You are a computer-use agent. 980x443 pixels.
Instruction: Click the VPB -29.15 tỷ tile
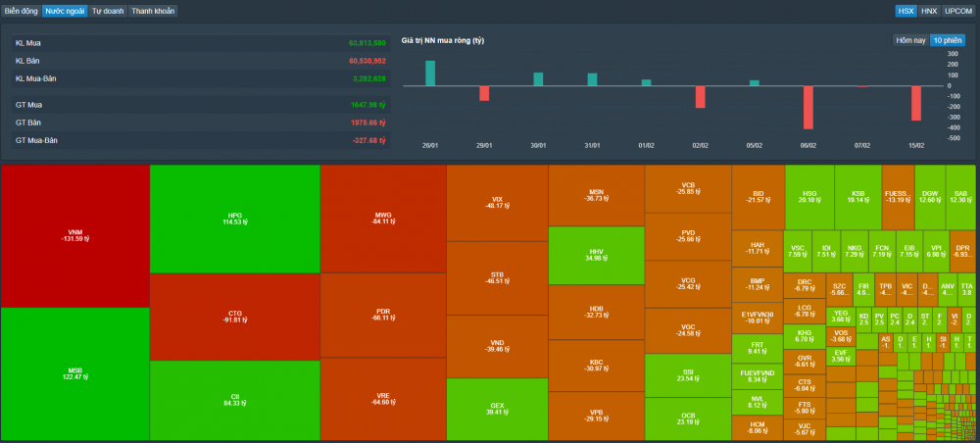click(596, 416)
